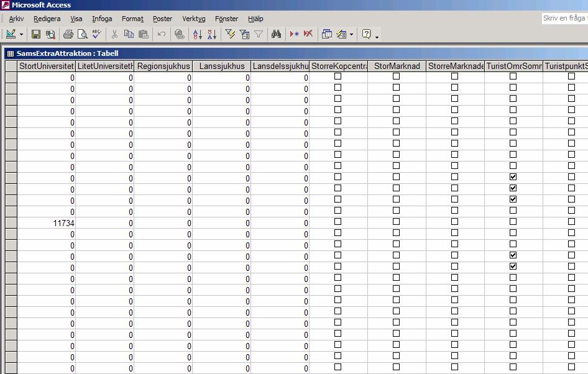Toggle Turistpunkt checkbox in the 11734 row

coord(571,222)
